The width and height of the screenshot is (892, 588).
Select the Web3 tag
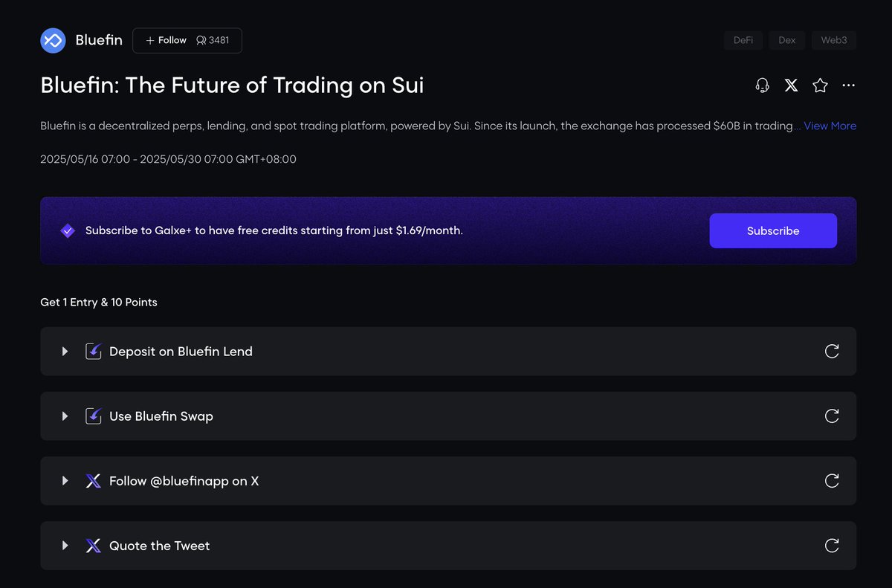tap(833, 40)
